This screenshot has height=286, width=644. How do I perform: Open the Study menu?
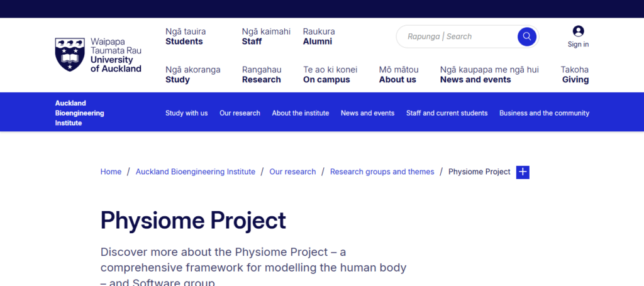coord(193,75)
